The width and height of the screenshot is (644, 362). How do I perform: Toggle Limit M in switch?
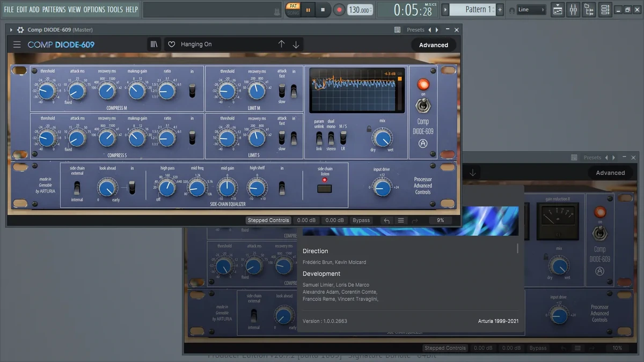(x=294, y=91)
